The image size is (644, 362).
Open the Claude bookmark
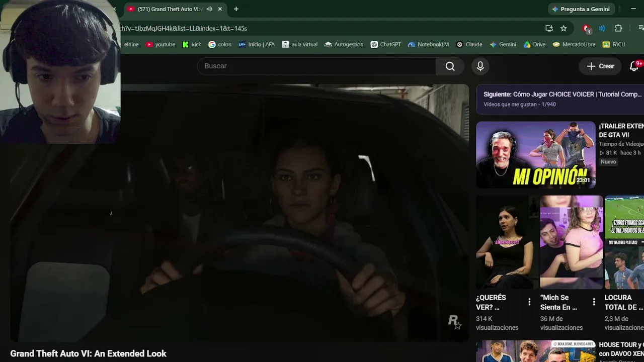tap(469, 44)
